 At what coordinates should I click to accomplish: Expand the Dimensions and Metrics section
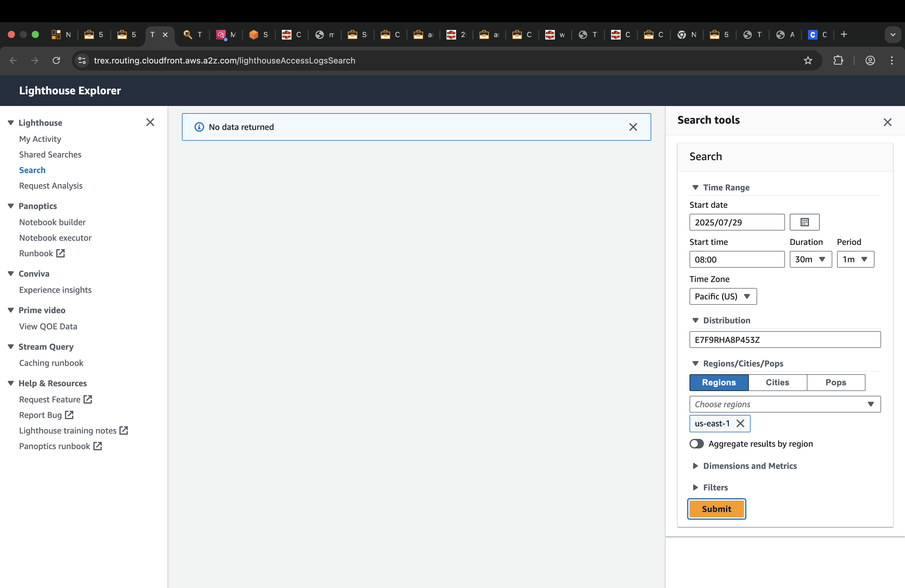tap(749, 466)
